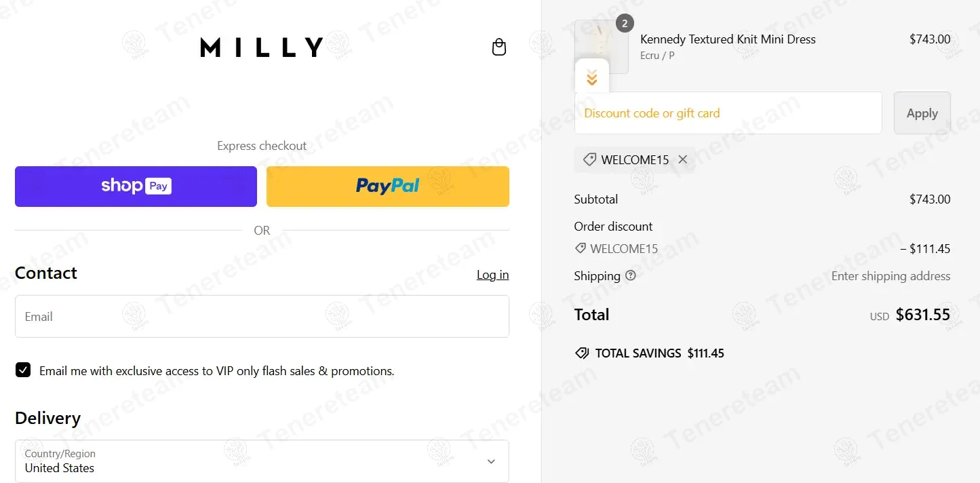
Task: Click the orange double-chevron scroll indicator
Action: 591,77
